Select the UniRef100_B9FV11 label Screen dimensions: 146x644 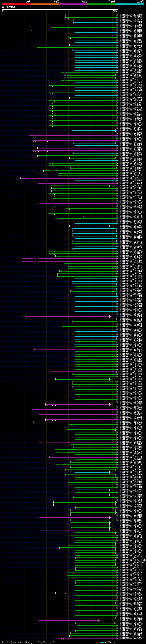point(131,407)
